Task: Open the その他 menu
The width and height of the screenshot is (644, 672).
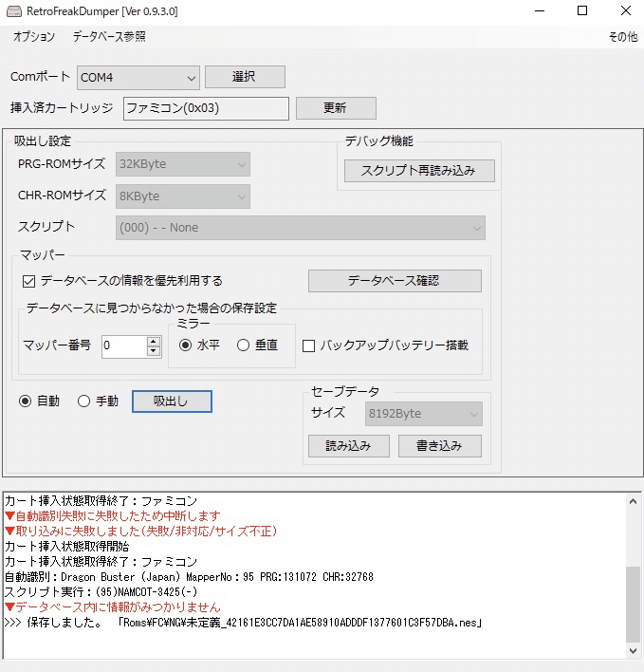Action: pyautogui.click(x=623, y=37)
